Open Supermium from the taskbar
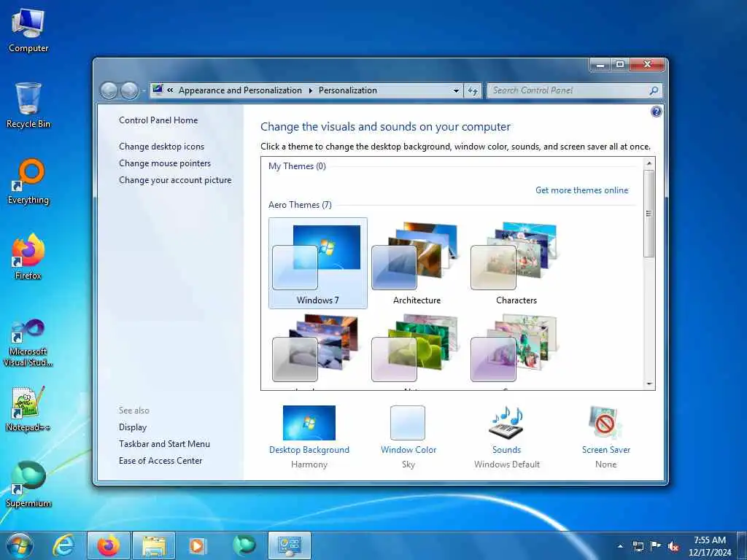 pos(244,545)
